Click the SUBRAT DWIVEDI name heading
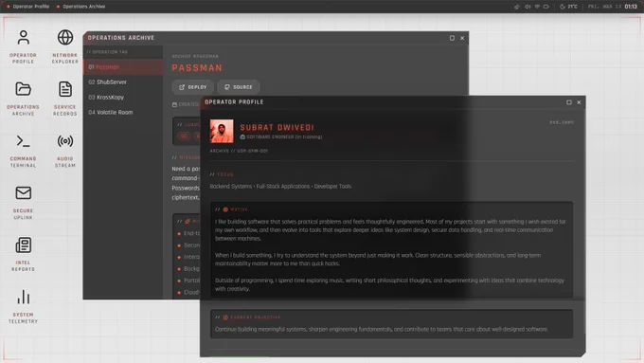The image size is (644, 363). pyautogui.click(x=277, y=128)
